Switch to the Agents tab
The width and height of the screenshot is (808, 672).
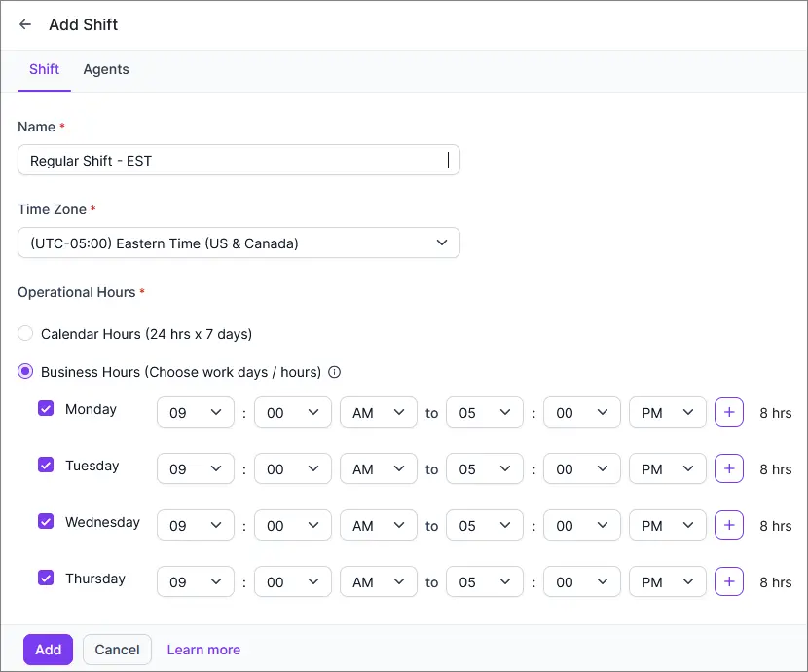[x=106, y=69]
